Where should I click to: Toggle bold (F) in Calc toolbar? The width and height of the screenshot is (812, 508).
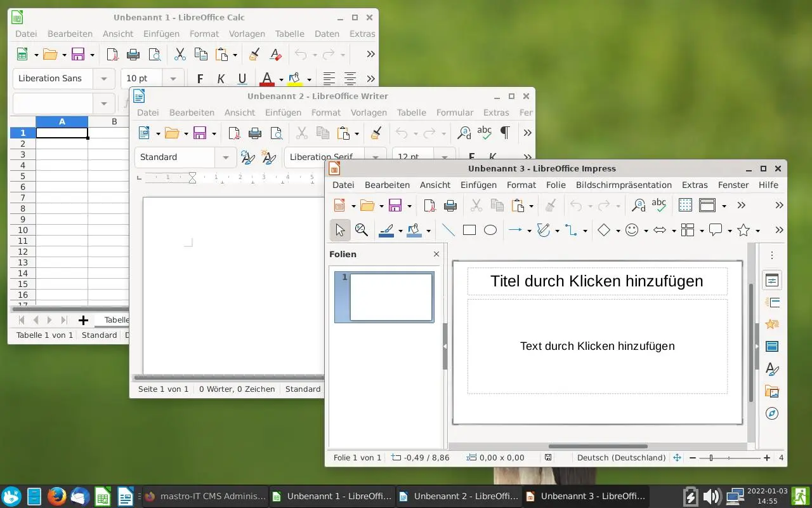[200, 79]
